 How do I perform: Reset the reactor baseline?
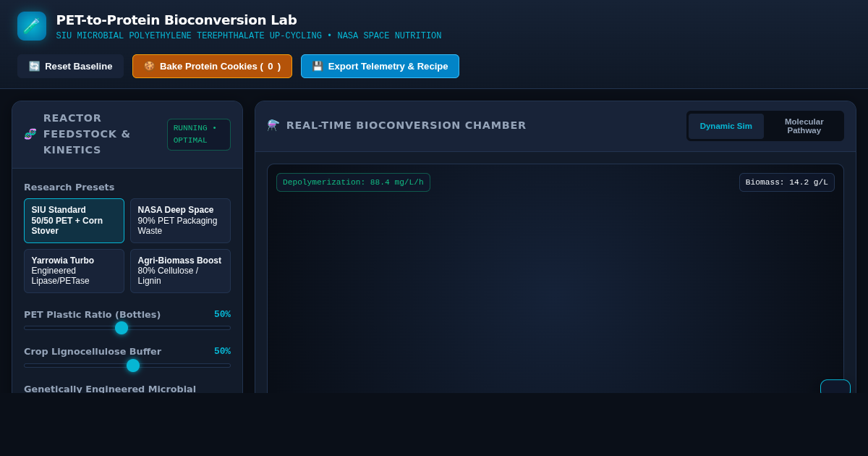(x=71, y=66)
